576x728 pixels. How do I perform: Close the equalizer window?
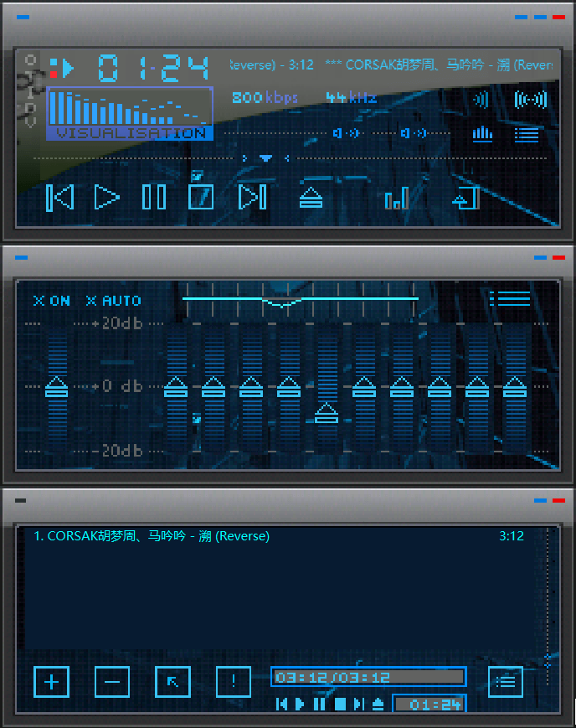(x=558, y=258)
